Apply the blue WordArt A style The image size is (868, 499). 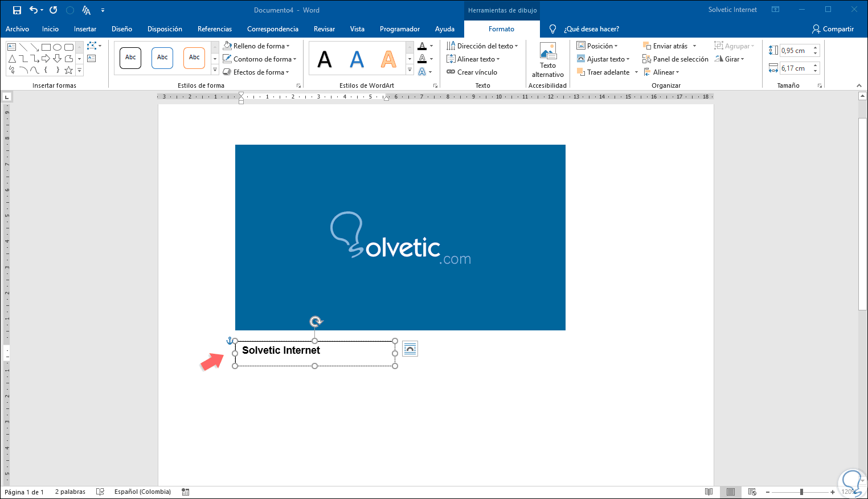(357, 59)
